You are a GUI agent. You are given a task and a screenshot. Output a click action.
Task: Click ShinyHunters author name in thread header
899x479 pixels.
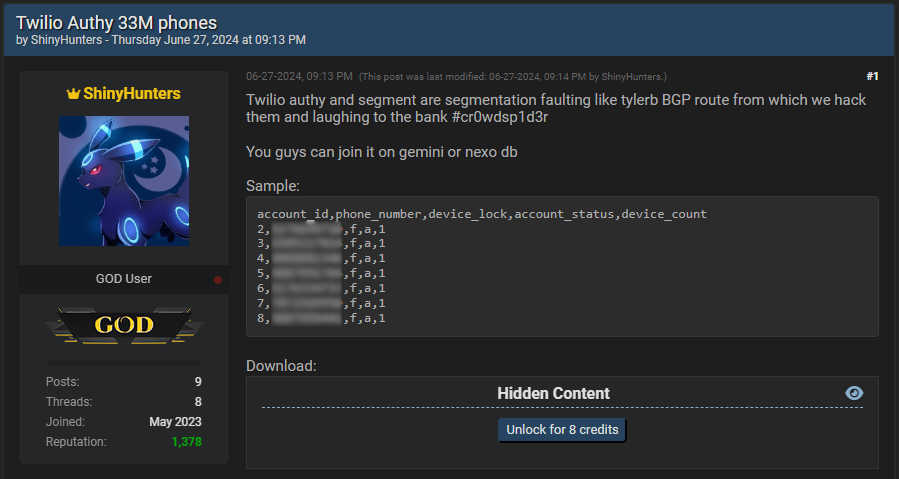pyautogui.click(x=67, y=40)
